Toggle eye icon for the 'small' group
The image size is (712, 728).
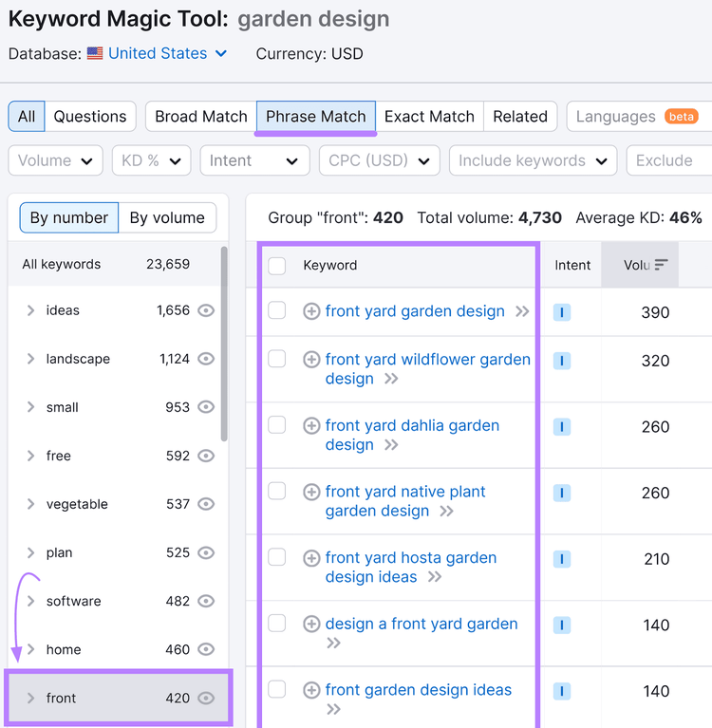(206, 407)
